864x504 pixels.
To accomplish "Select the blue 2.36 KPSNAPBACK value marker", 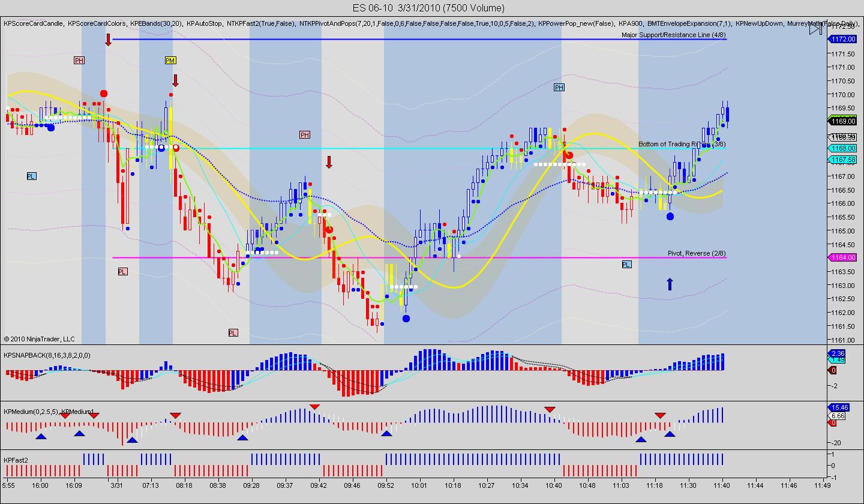I will (837, 353).
